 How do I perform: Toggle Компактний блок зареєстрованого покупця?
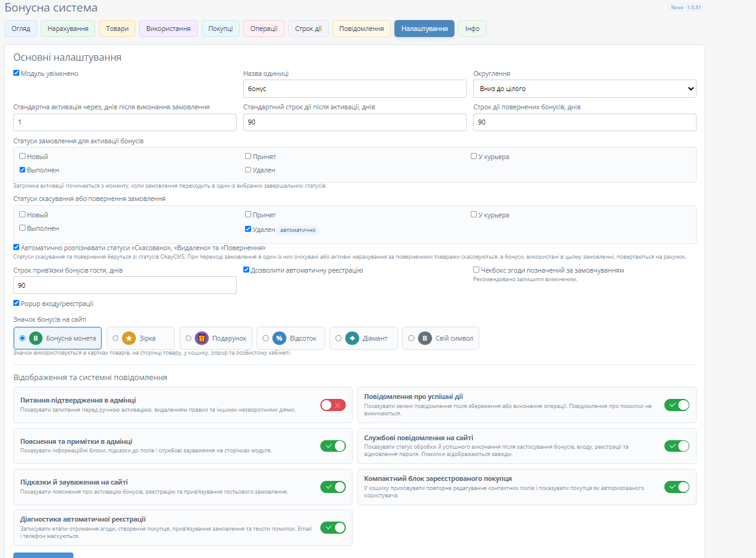[x=677, y=486]
